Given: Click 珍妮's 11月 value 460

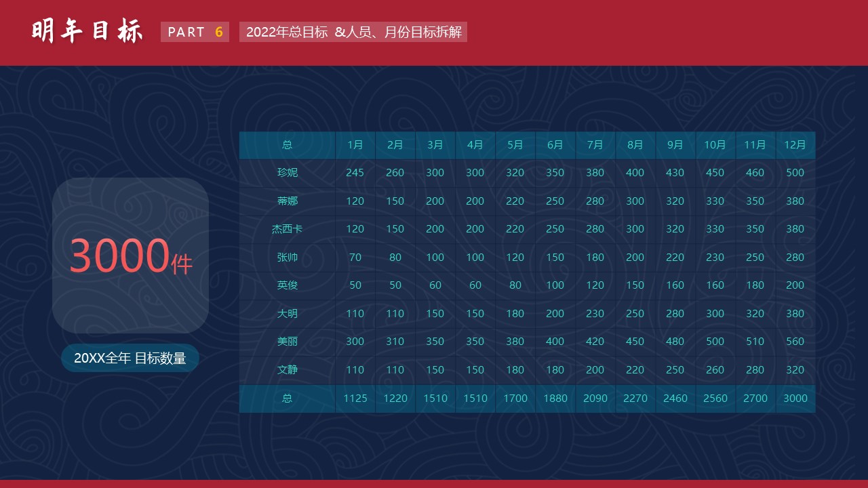Looking at the screenshot, I should click(755, 172).
